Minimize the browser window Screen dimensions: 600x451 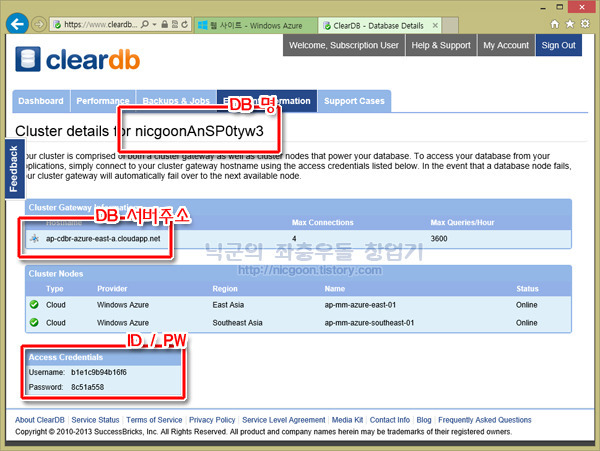[543, 7]
